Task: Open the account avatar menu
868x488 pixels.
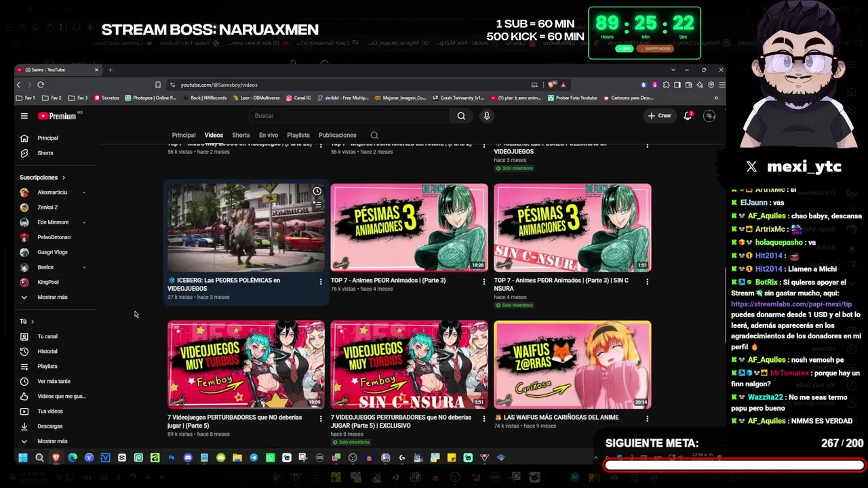Action: (709, 116)
